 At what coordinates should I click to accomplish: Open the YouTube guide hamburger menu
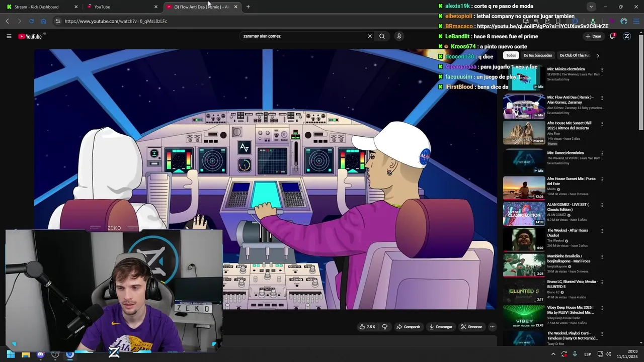coord(9,36)
